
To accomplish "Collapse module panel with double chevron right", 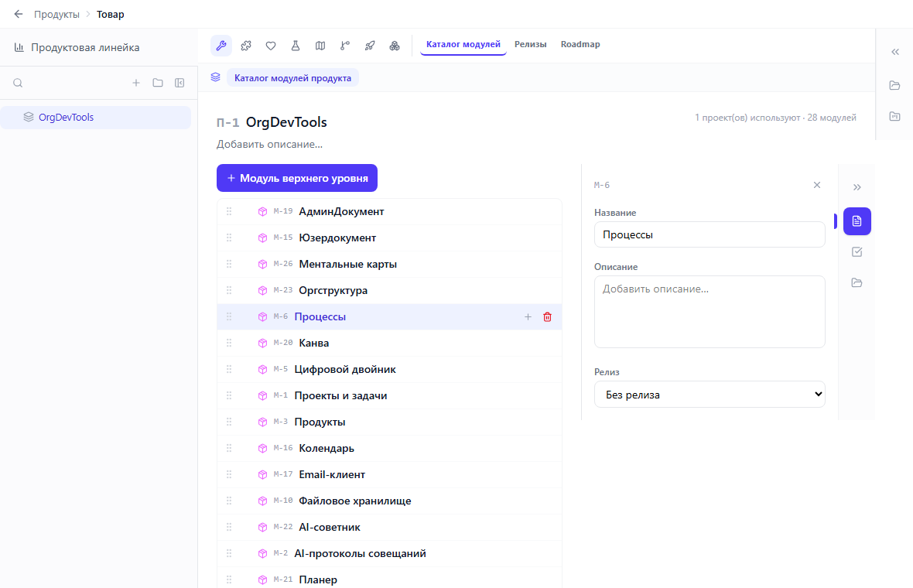I will pos(857,187).
